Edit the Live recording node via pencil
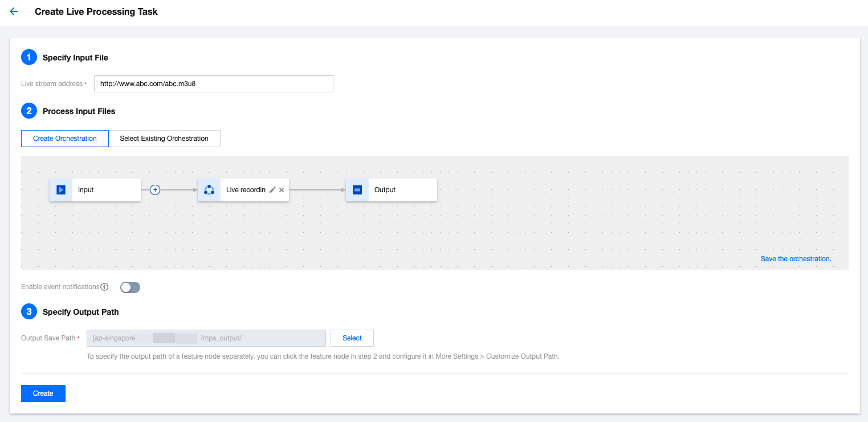The width and height of the screenshot is (868, 422). tap(272, 190)
